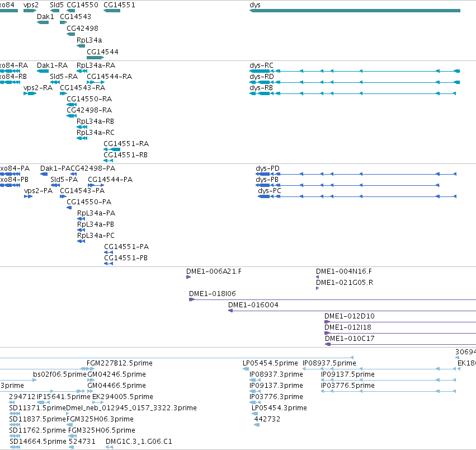Select CG14551-RA transcript label
Viewport: 476px width, 450px height.
pos(126,144)
